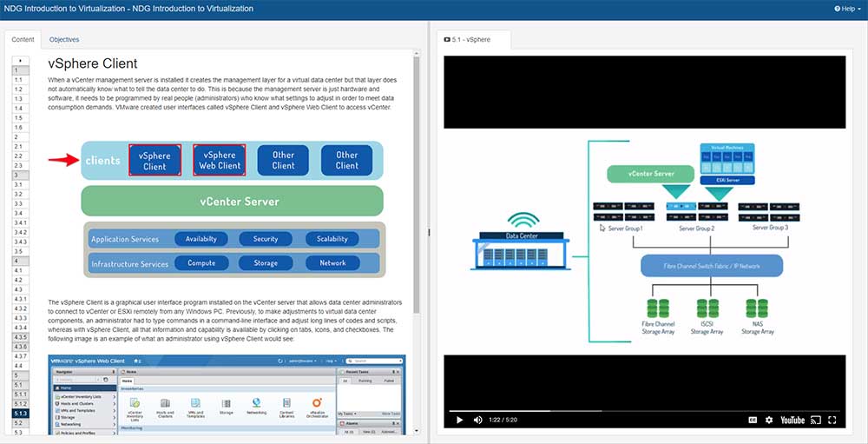Play the vSphere video
868x444 pixels.
coord(459,420)
